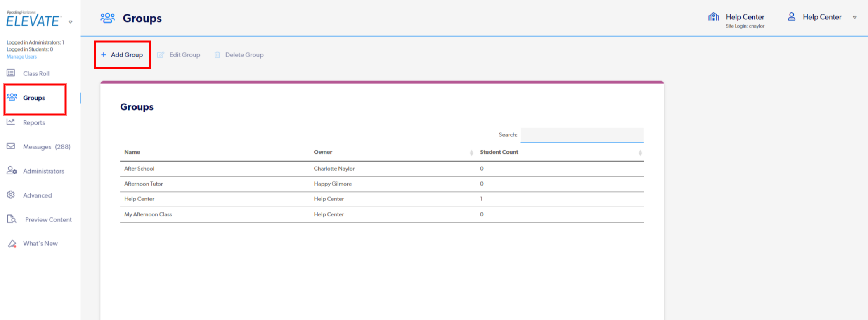Click the Help Center site name in header
Image resolution: width=868 pixels, height=320 pixels.
pyautogui.click(x=745, y=17)
